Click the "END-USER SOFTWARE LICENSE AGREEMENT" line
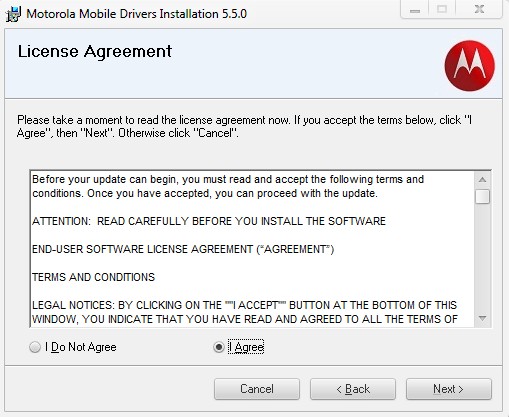509x417 pixels. click(x=183, y=249)
